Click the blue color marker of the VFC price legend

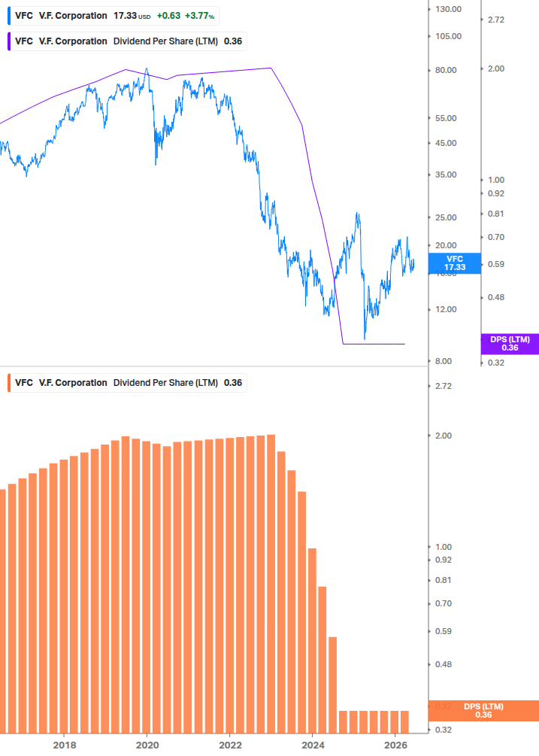[x=9, y=16]
